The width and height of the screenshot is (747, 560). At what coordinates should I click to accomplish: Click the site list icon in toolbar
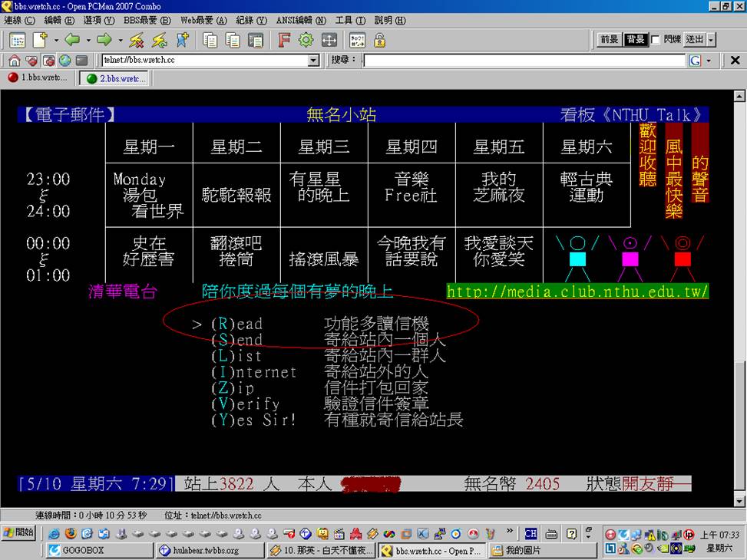pos(17,40)
